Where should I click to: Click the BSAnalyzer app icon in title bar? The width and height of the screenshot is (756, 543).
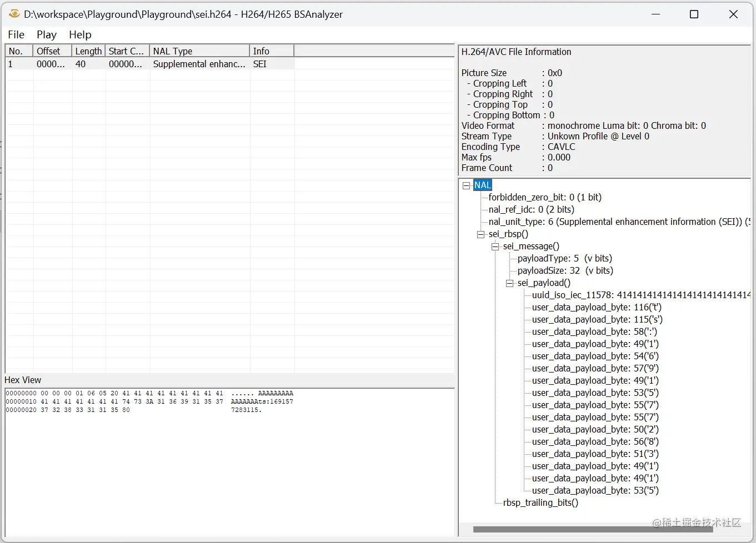point(14,14)
